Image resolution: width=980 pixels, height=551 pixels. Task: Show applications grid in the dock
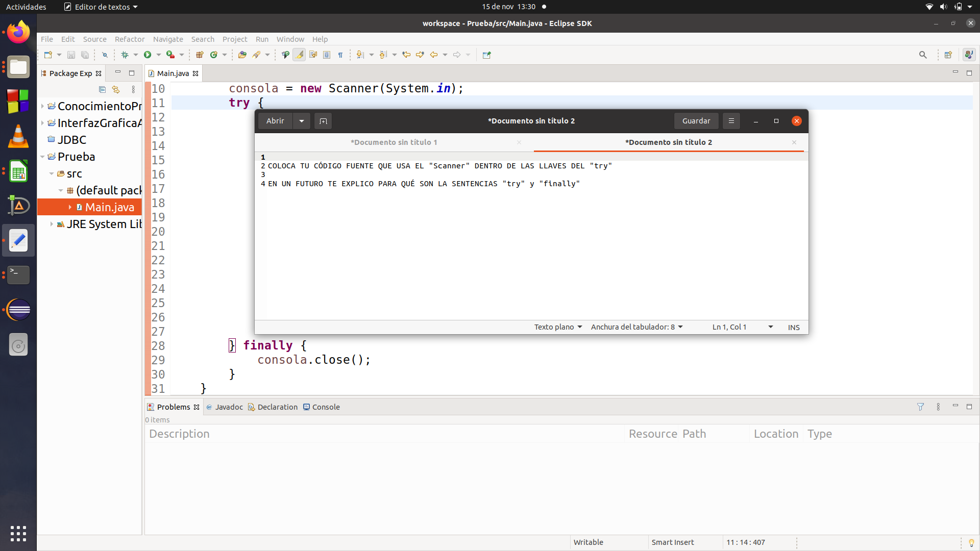(18, 534)
